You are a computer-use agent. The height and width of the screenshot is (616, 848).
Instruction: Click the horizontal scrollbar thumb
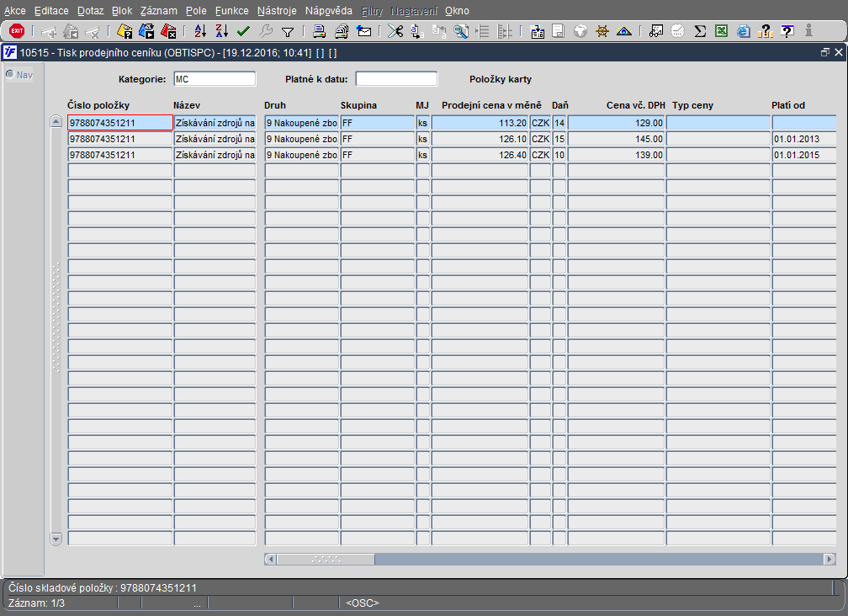coord(326,560)
